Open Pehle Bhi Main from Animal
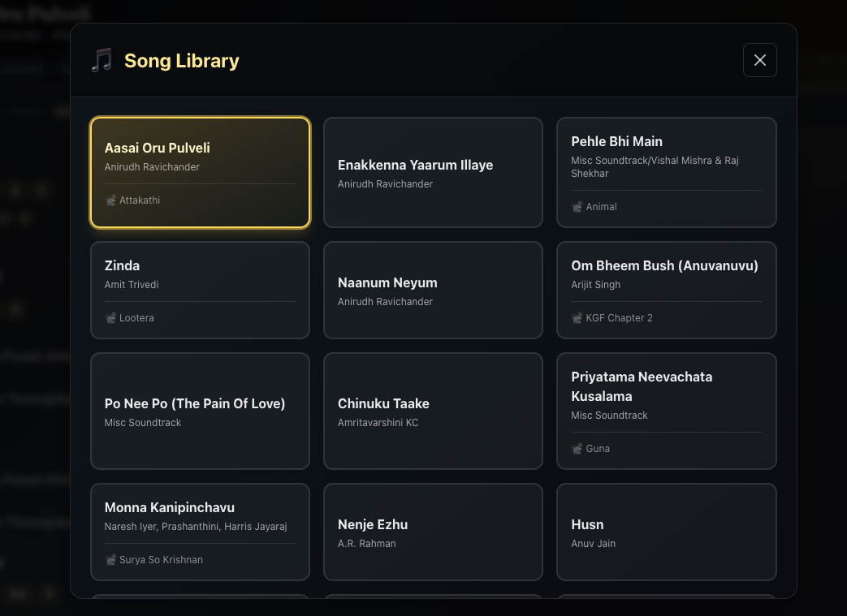 [x=666, y=172]
